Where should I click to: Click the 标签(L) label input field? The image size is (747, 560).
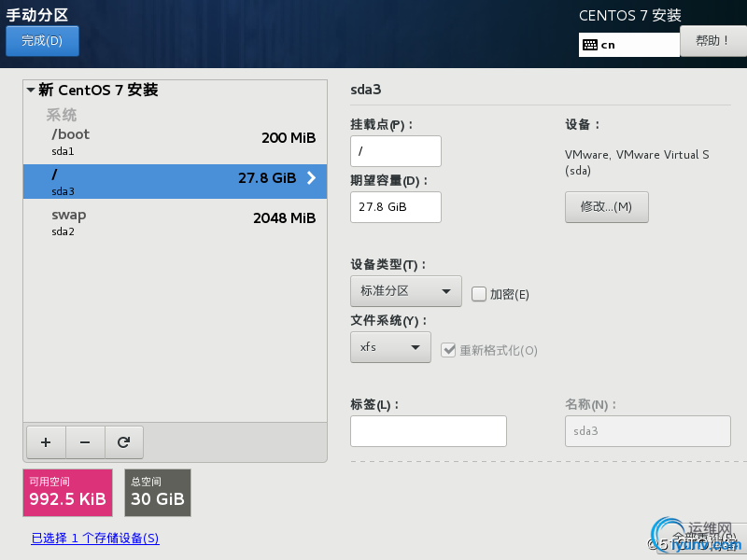click(429, 431)
